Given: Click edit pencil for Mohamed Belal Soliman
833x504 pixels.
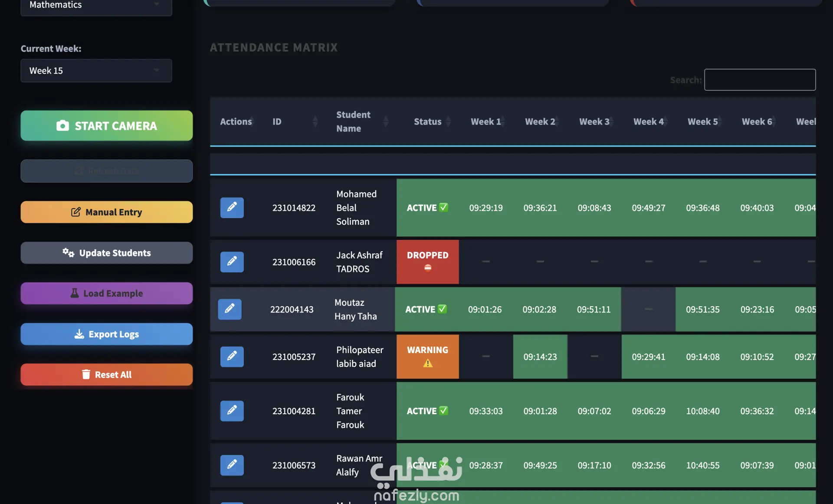Looking at the screenshot, I should [232, 207].
